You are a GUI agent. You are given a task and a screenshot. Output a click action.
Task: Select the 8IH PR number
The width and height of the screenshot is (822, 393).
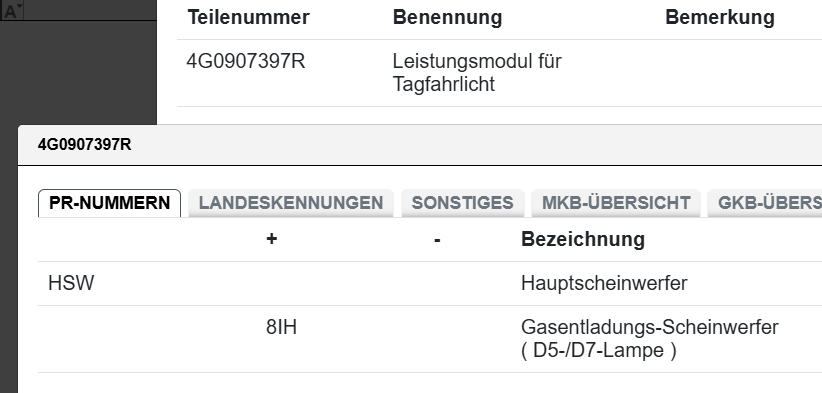(282, 328)
